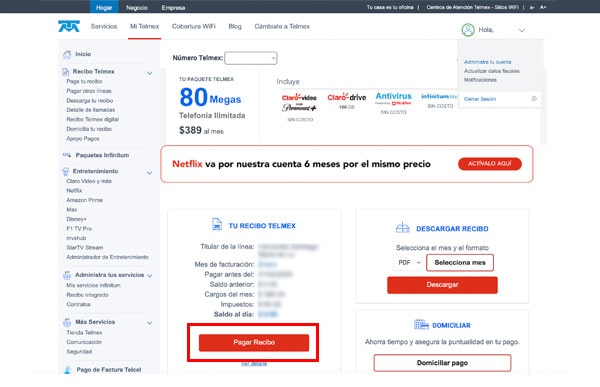Click the Tu Recibo Telmex receipt icon
The width and height of the screenshot is (600, 387).
point(217,224)
